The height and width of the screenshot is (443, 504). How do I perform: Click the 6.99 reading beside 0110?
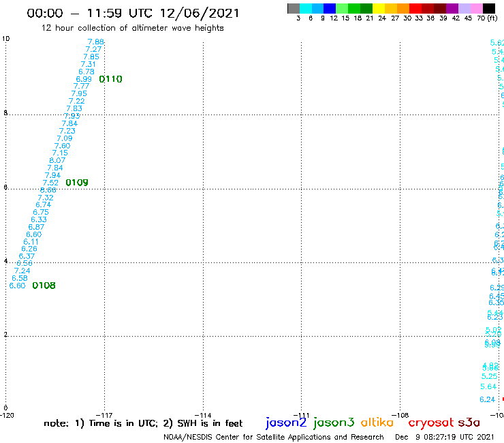(84, 79)
